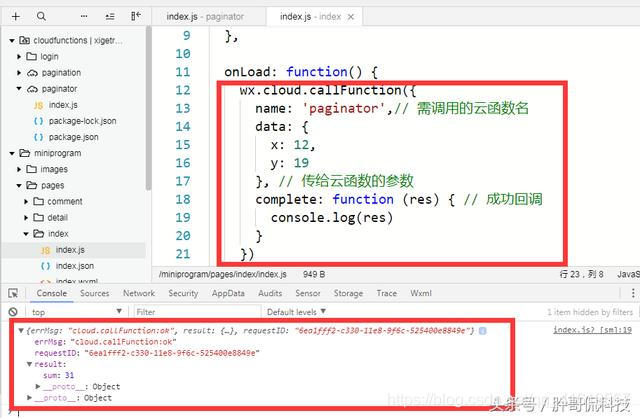Click the sidebar vertical scrollbar
Viewport: 640px width, 418px height.
pyautogui.click(x=148, y=108)
